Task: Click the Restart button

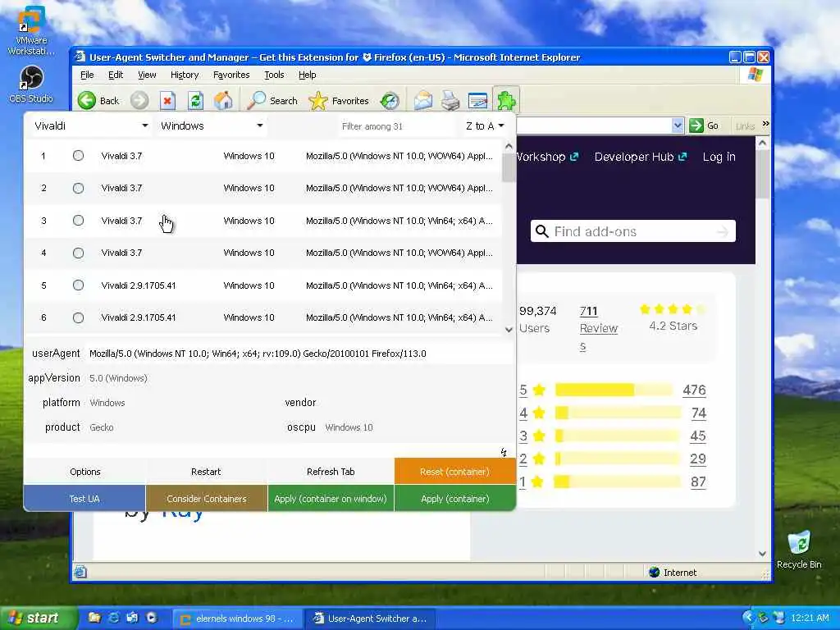Action: coord(206,472)
